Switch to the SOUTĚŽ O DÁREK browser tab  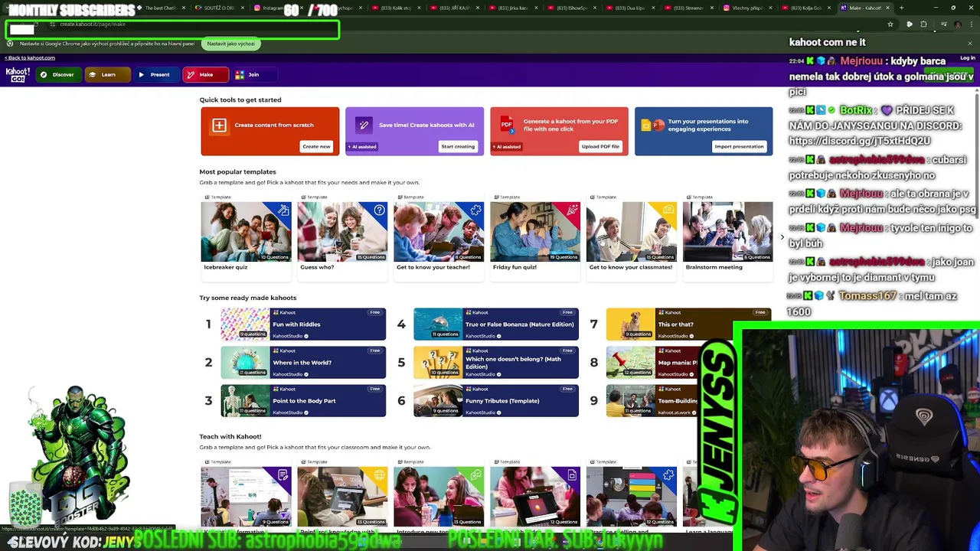click(219, 8)
